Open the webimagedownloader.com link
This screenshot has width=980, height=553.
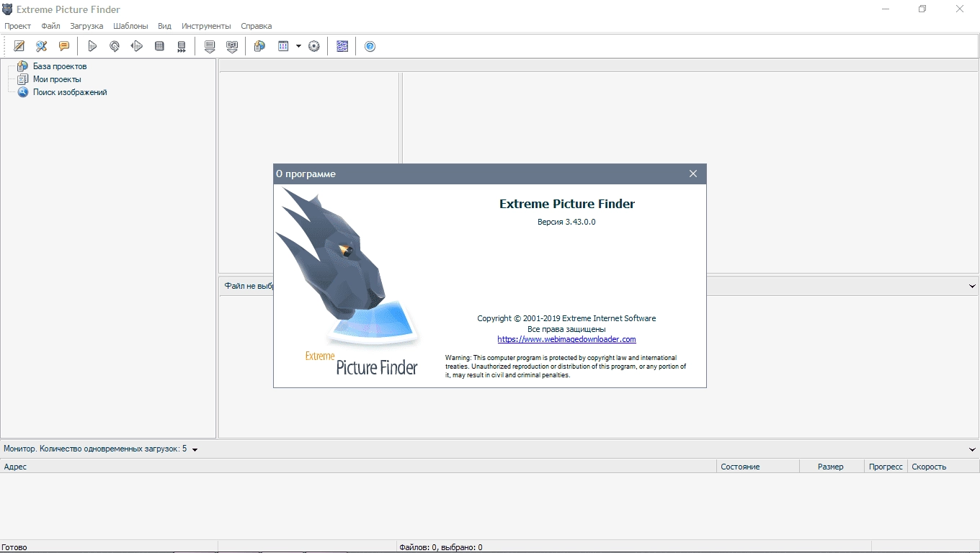pyautogui.click(x=566, y=339)
